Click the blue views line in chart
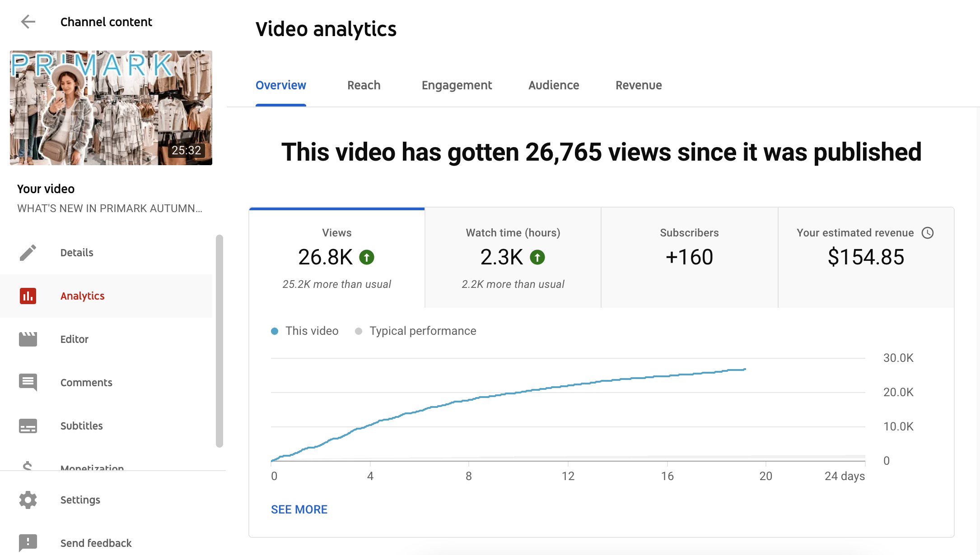This screenshot has width=980, height=555. click(508, 393)
